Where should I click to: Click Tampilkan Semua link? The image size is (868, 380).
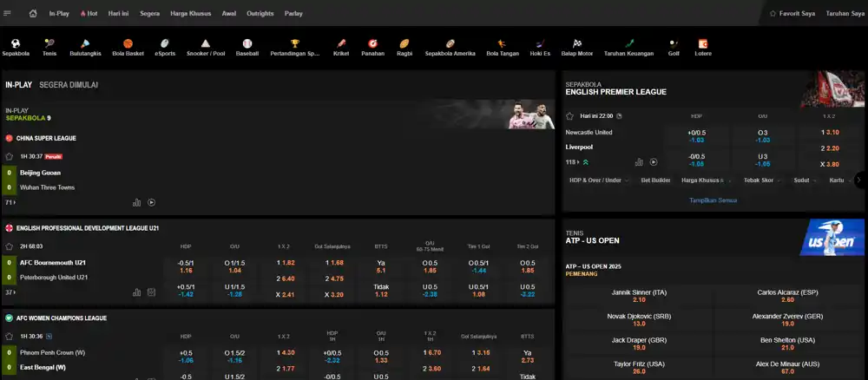click(713, 200)
